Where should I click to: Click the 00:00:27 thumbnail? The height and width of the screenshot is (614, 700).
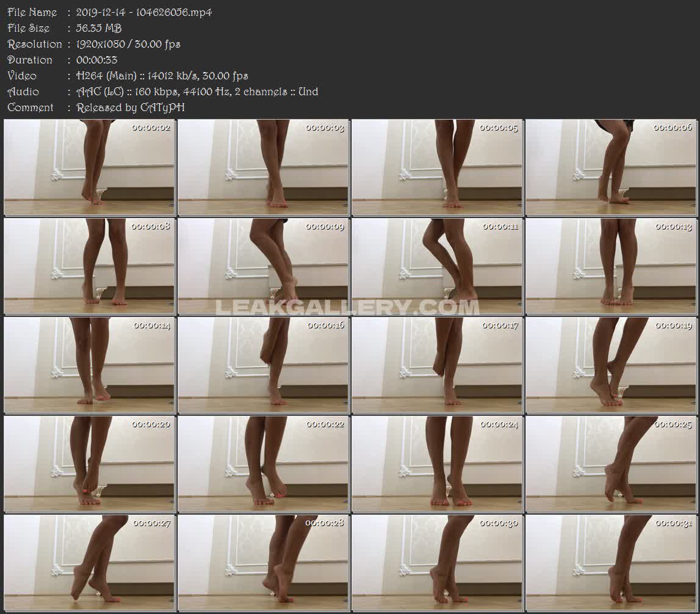pos(89,563)
